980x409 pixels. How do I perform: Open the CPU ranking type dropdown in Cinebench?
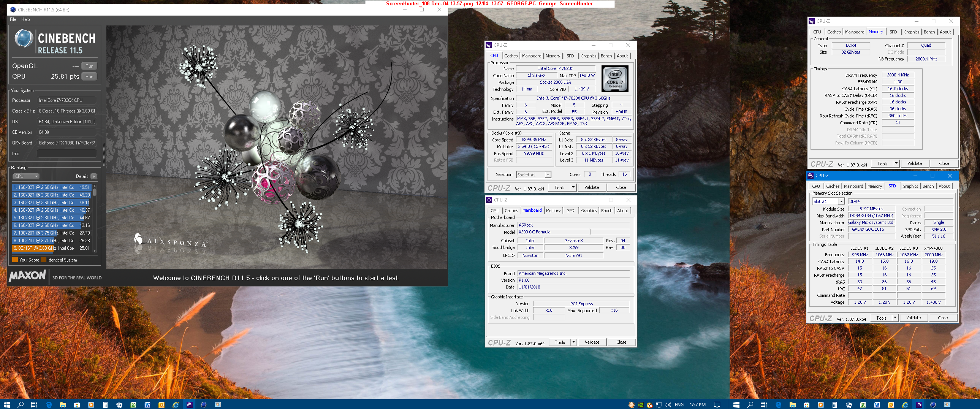[26, 176]
